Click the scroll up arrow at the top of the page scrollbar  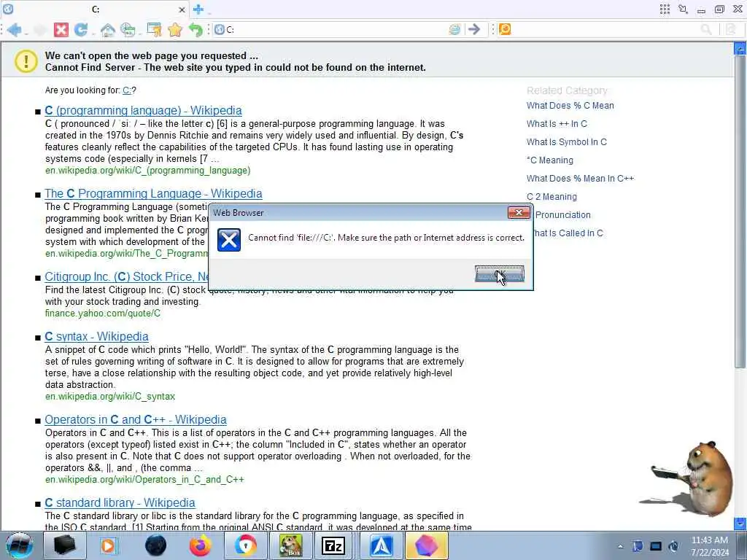pyautogui.click(x=740, y=48)
